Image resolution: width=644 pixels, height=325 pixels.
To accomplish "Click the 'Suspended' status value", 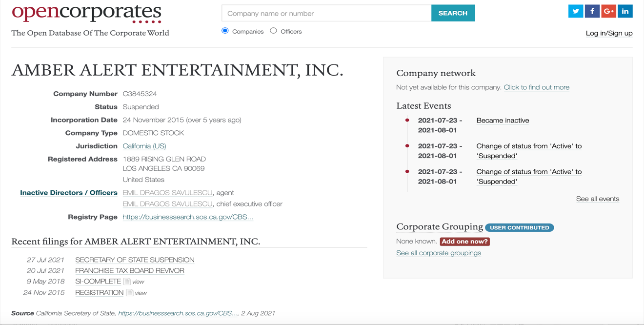I will pos(141,107).
